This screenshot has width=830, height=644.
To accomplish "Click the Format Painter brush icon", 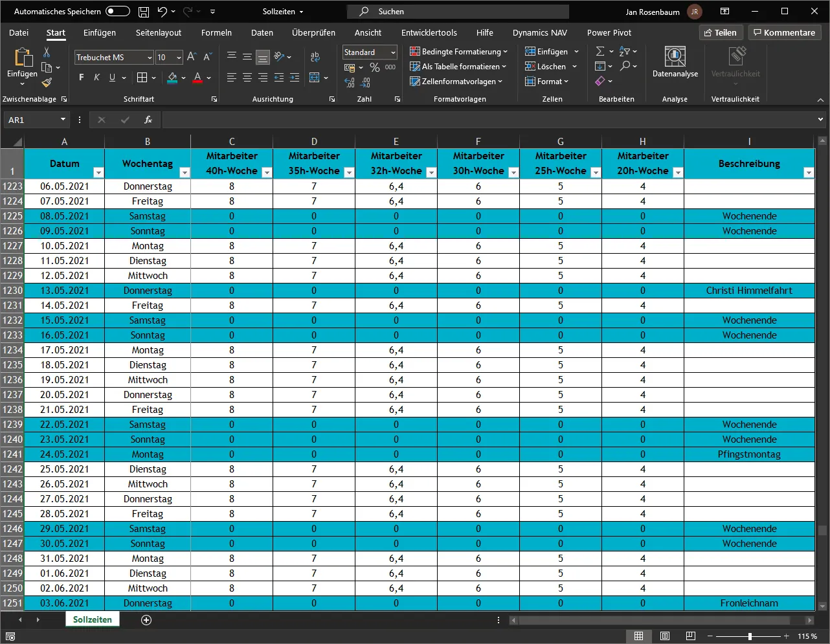I will [47, 82].
